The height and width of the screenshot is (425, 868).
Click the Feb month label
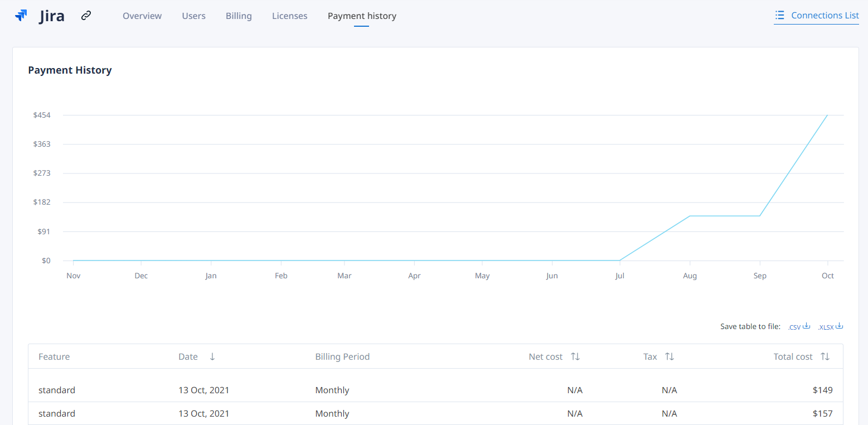281,276
